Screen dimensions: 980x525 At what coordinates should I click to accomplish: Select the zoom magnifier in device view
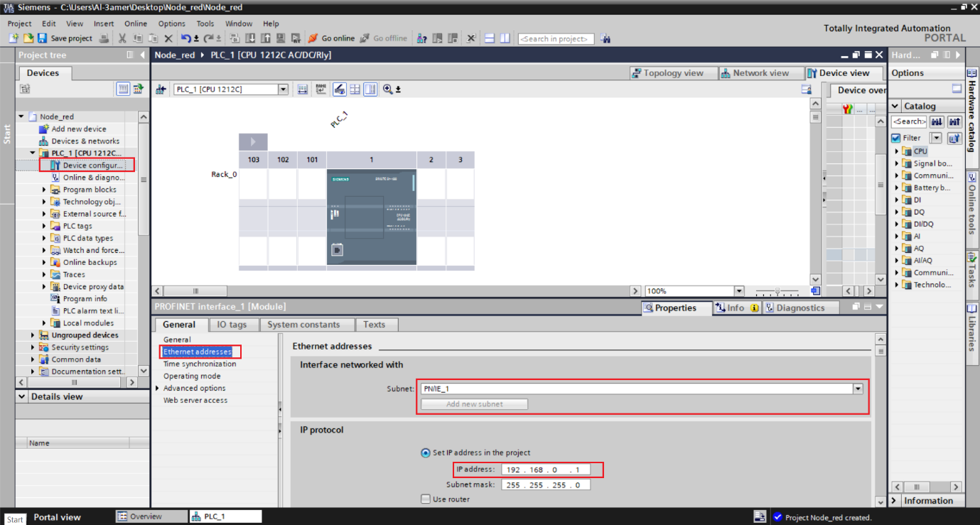pyautogui.click(x=386, y=89)
